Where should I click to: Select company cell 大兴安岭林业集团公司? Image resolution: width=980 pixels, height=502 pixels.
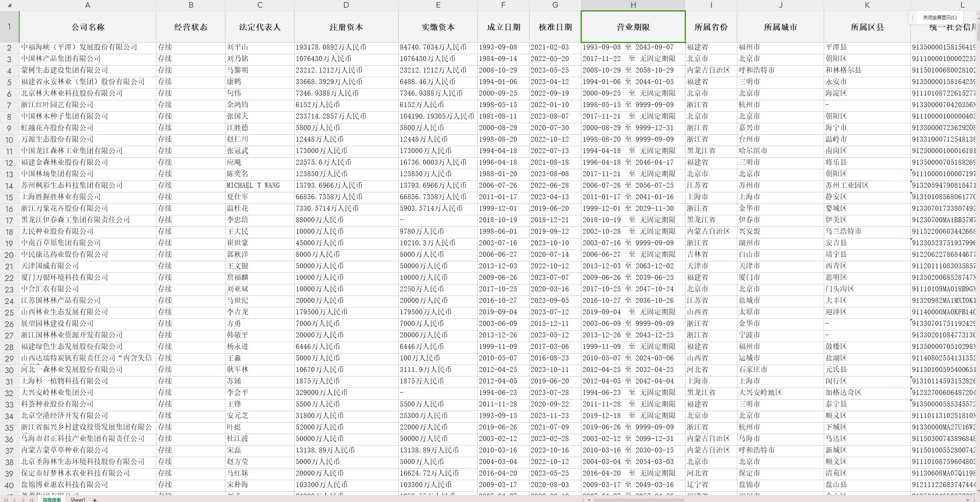coord(88,393)
